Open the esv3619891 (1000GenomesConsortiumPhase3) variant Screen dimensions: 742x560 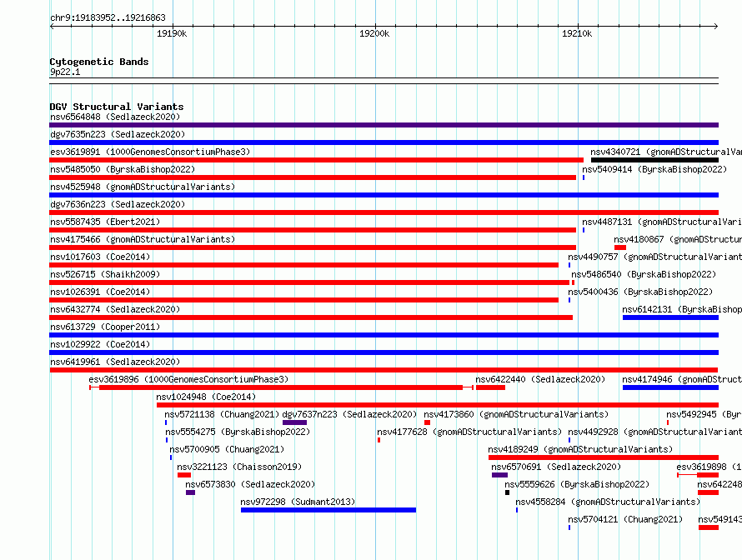150,152
